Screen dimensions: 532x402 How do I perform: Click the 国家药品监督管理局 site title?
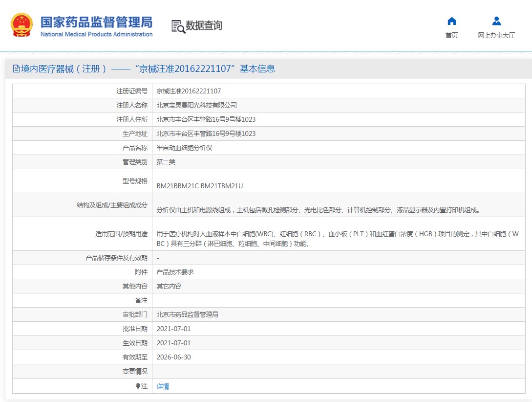click(x=96, y=22)
